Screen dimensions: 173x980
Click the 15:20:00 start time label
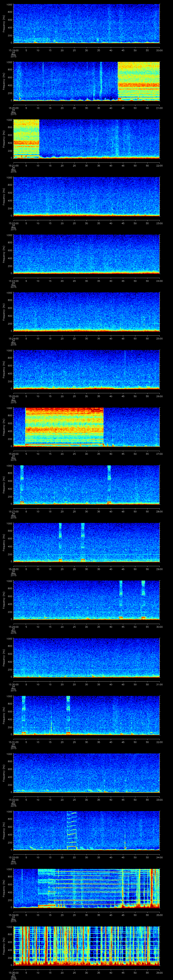[13, 108]
